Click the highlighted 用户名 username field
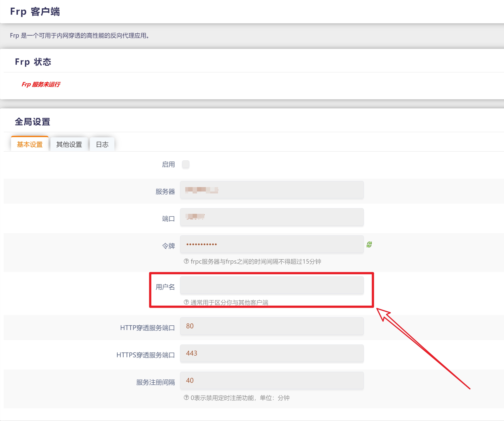 click(271, 285)
